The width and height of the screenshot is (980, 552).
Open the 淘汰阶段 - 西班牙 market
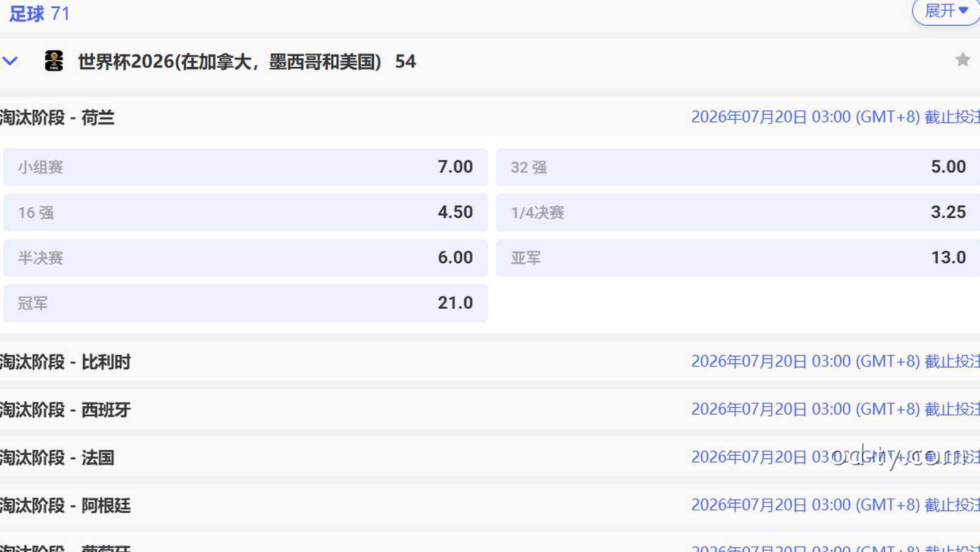65,410
